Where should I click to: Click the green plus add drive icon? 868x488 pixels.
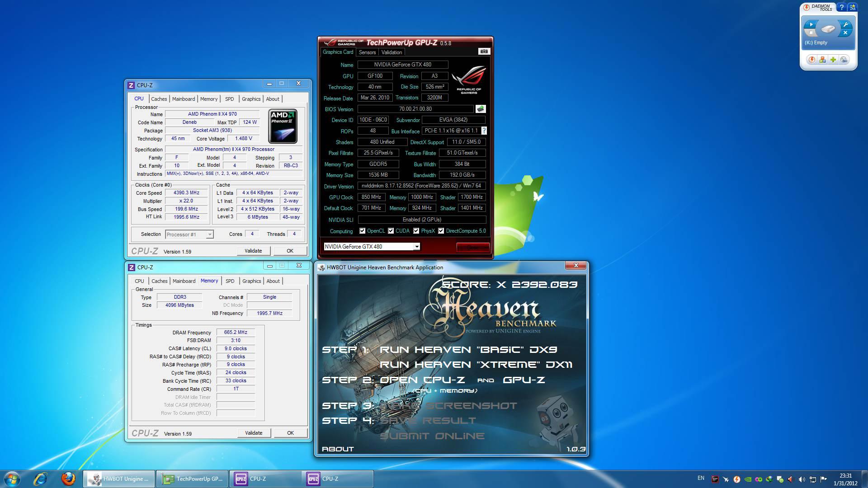(833, 60)
